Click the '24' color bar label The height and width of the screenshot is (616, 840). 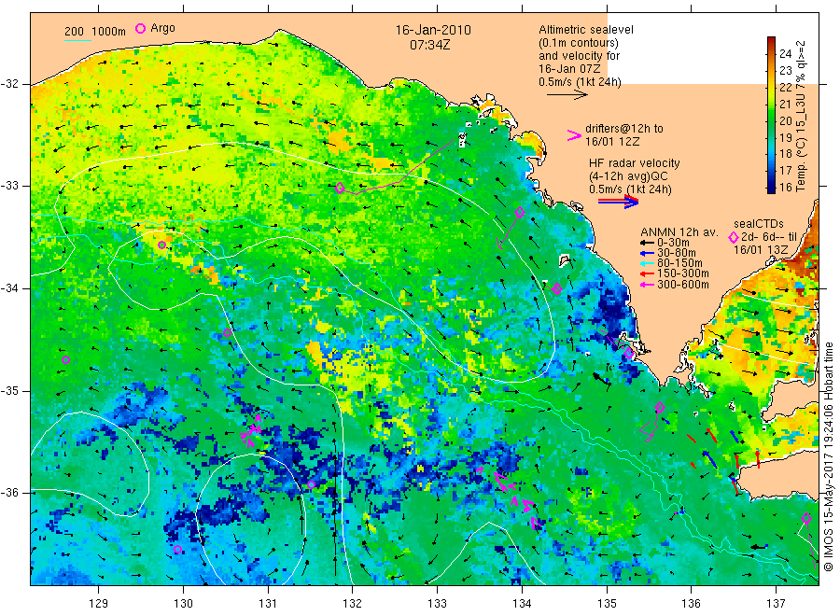click(785, 53)
